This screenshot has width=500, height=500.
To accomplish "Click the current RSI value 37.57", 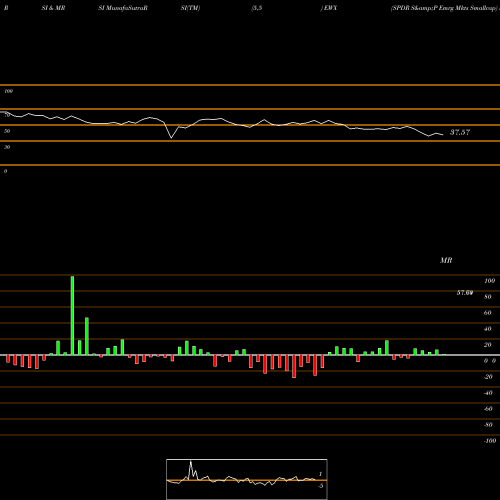I will click(460, 132).
